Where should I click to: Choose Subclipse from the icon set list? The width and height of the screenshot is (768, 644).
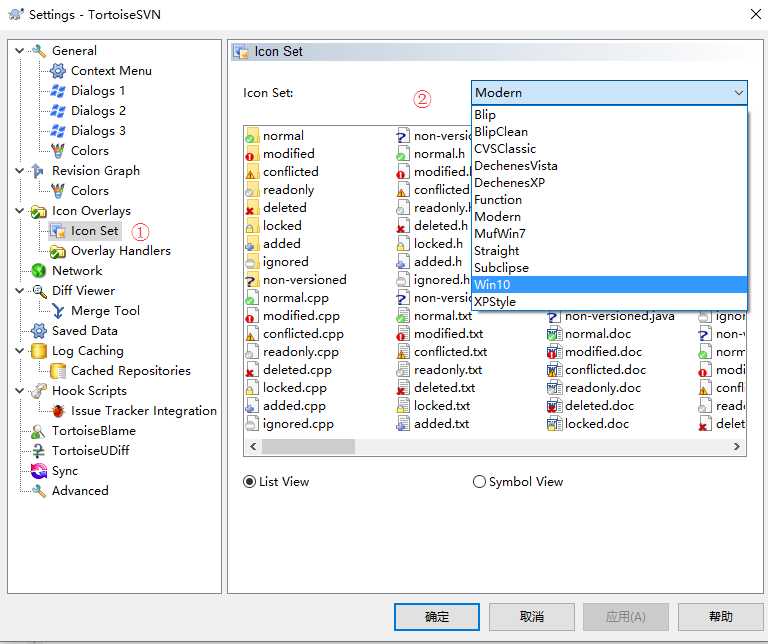[x=609, y=267]
